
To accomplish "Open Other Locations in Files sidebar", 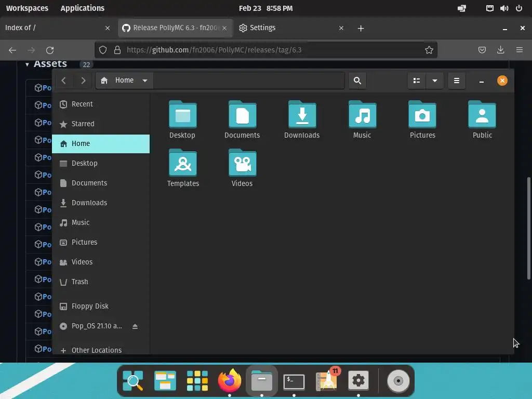I will tap(101, 350).
